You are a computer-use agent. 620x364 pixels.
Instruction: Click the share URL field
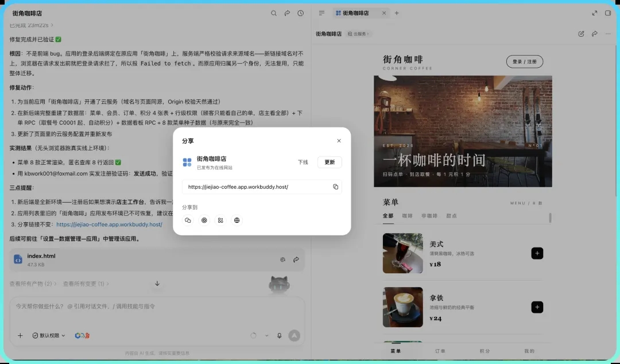click(x=262, y=187)
